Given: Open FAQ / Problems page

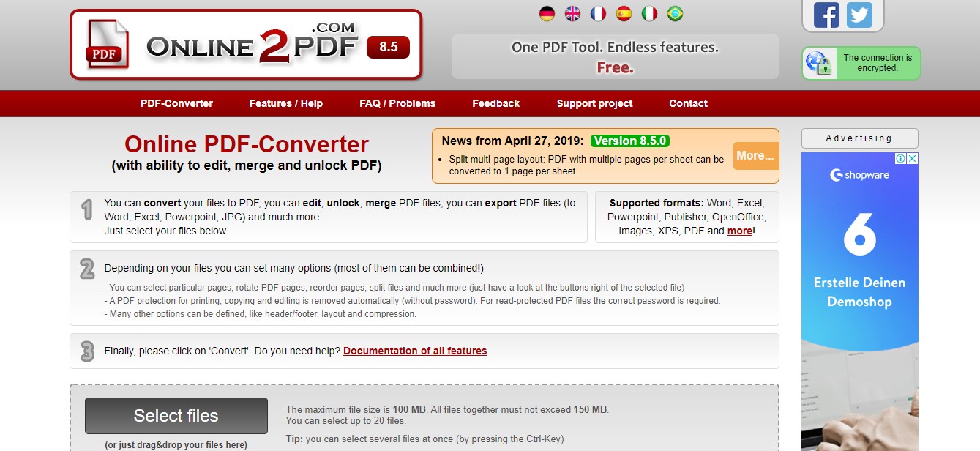Looking at the screenshot, I should point(397,103).
